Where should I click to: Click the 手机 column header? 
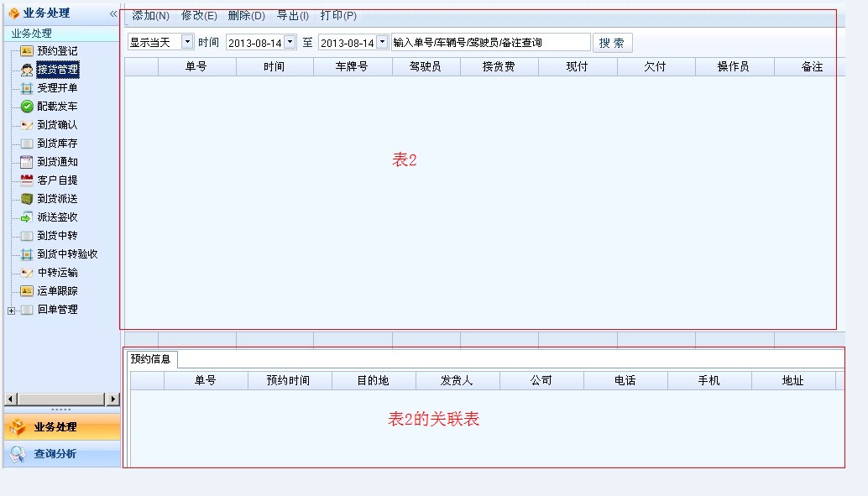(x=709, y=380)
